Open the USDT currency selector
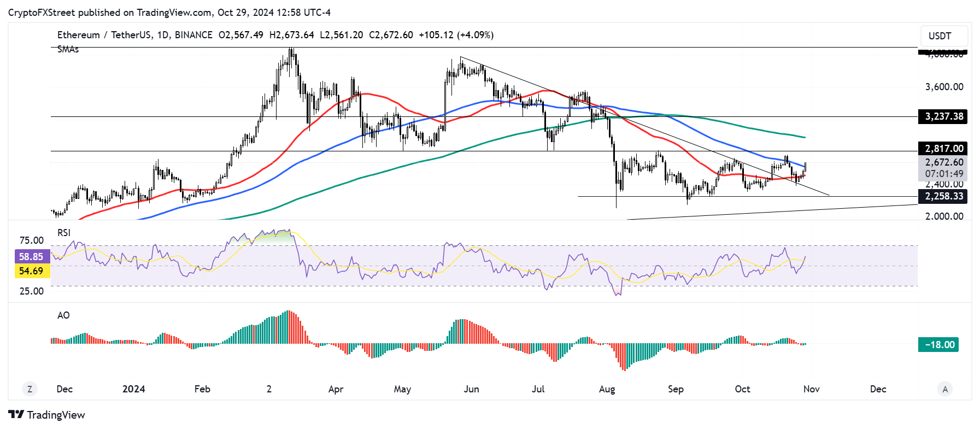Image resolution: width=980 pixels, height=429 pixels. click(x=944, y=36)
